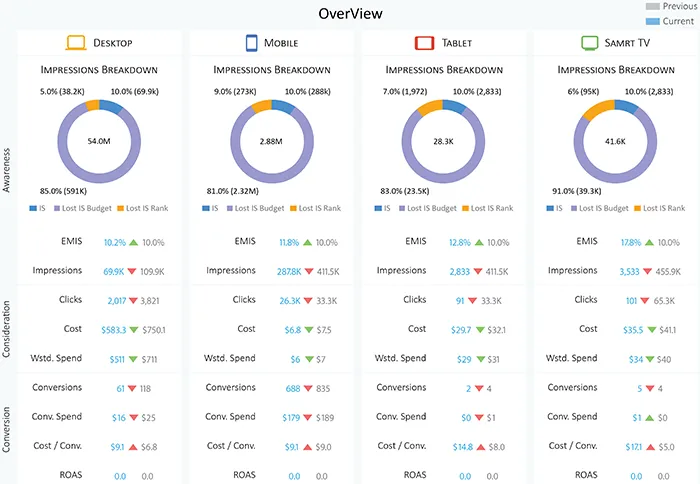Viewport: 700px width, 484px height.
Task: Click the red up arrow for Desktop Cost / Conv.
Action: [x=133, y=446]
